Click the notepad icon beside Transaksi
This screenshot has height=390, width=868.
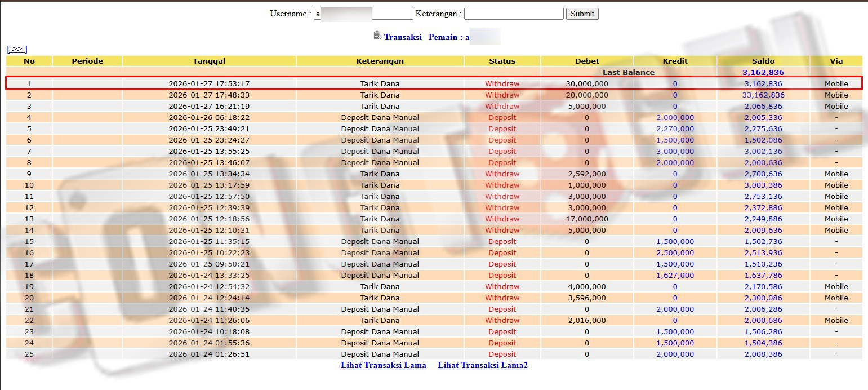tap(377, 36)
